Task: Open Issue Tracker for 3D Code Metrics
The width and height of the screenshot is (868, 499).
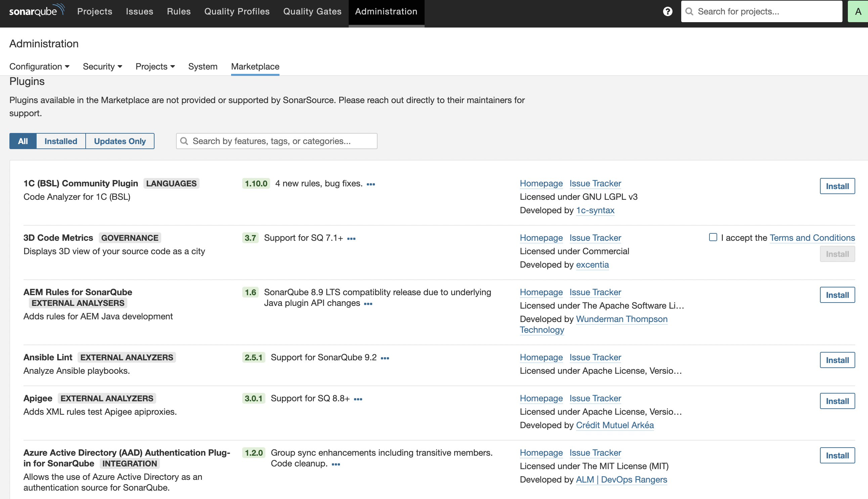Action: point(595,238)
